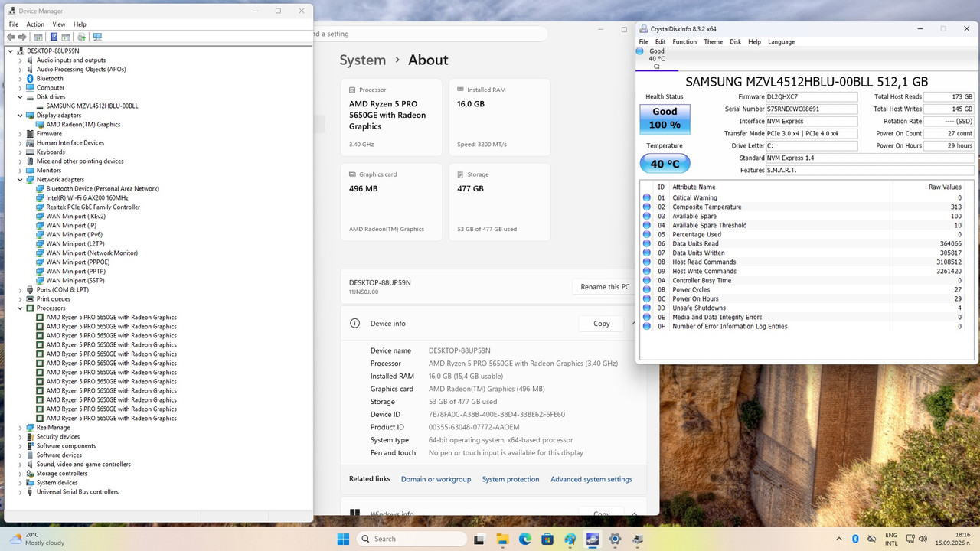Screen dimensions: 980x551
Task: Launch Microsoft Edge from the taskbar
Action: [x=525, y=539]
